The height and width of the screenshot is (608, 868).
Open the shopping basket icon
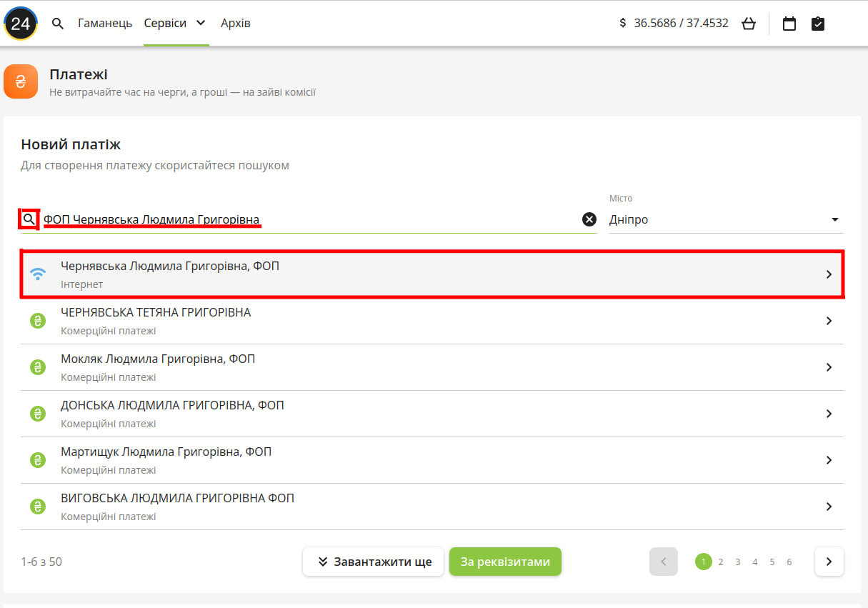749,24
